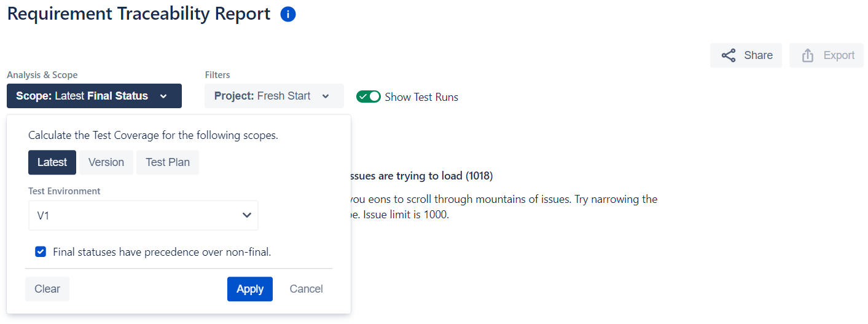Toggle the Show Test Runs switch
This screenshot has height=324, width=868.
369,97
